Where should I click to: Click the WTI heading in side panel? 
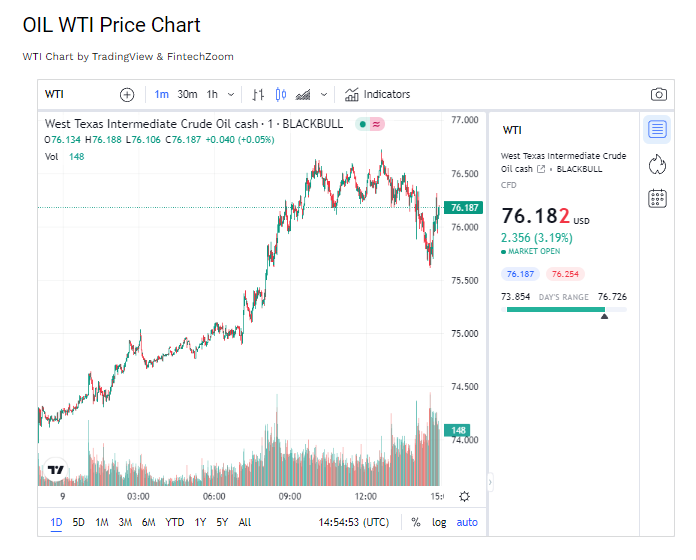point(512,130)
